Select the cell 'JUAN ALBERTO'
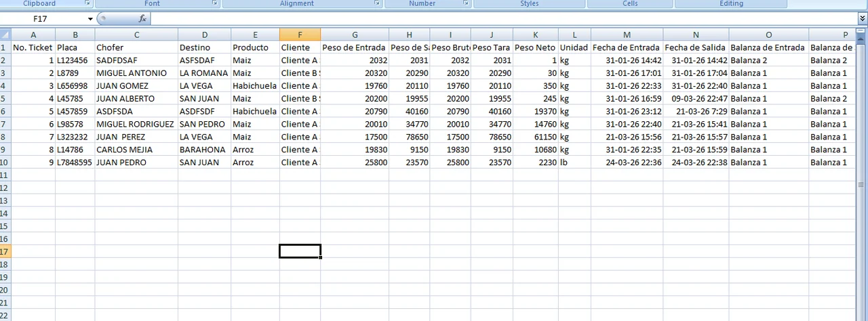The height and width of the screenshot is (321, 868). click(136, 99)
